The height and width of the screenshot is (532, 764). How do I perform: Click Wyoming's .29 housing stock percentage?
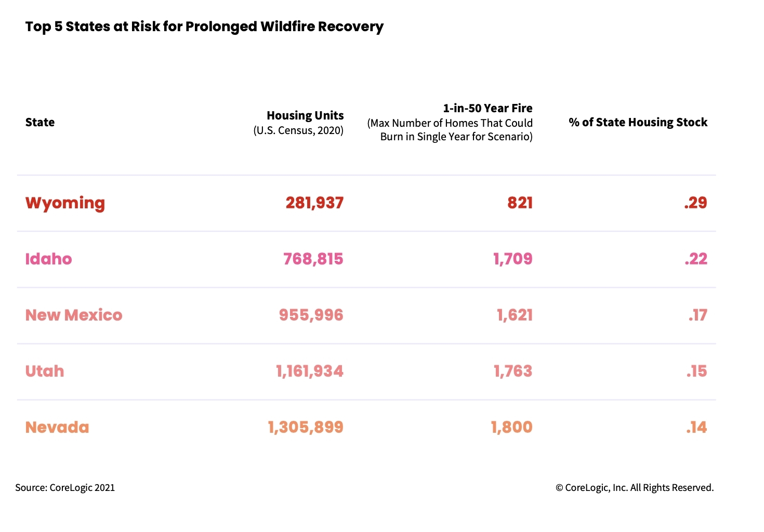tap(695, 203)
